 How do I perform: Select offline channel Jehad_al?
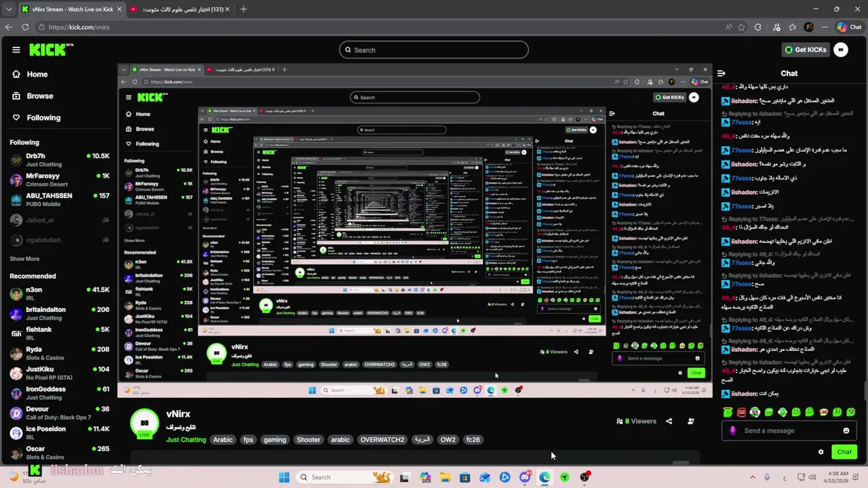pos(59,220)
